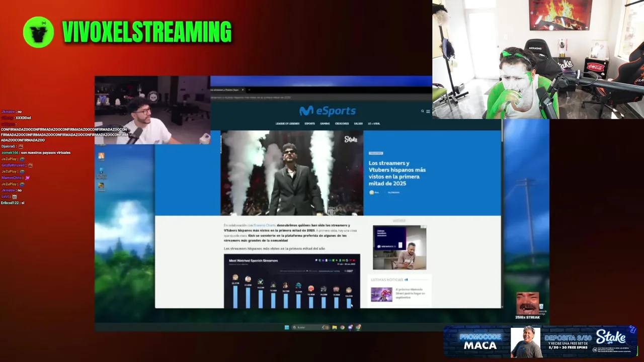Click the last taskbar app icon

pos(358,327)
